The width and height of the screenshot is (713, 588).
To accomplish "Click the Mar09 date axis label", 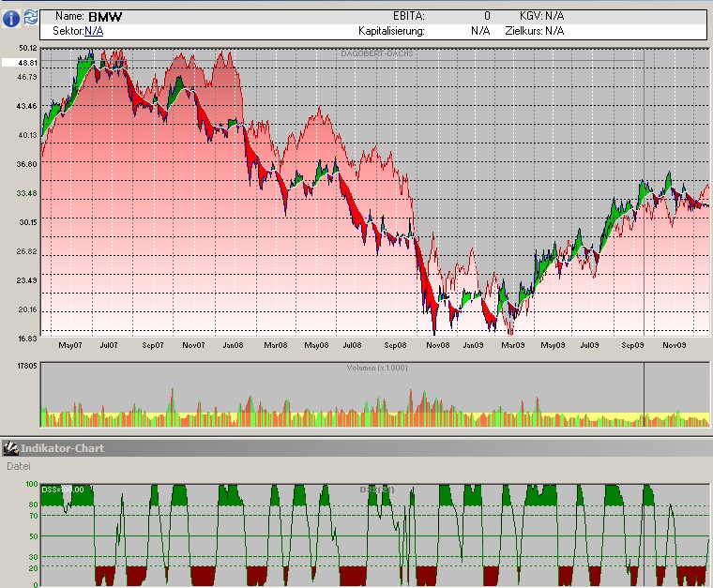I will click(x=513, y=345).
